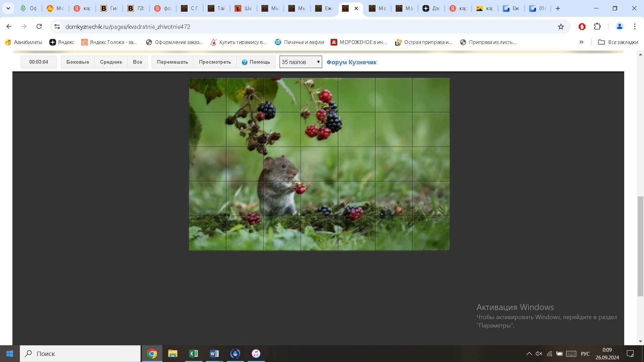Image resolution: width=644 pixels, height=362 pixels.
Task: Switch to the Гис tab
Action: click(x=109, y=8)
